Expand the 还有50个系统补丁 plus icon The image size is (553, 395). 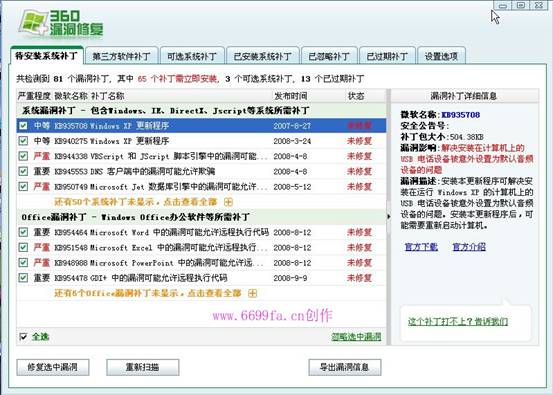(229, 202)
